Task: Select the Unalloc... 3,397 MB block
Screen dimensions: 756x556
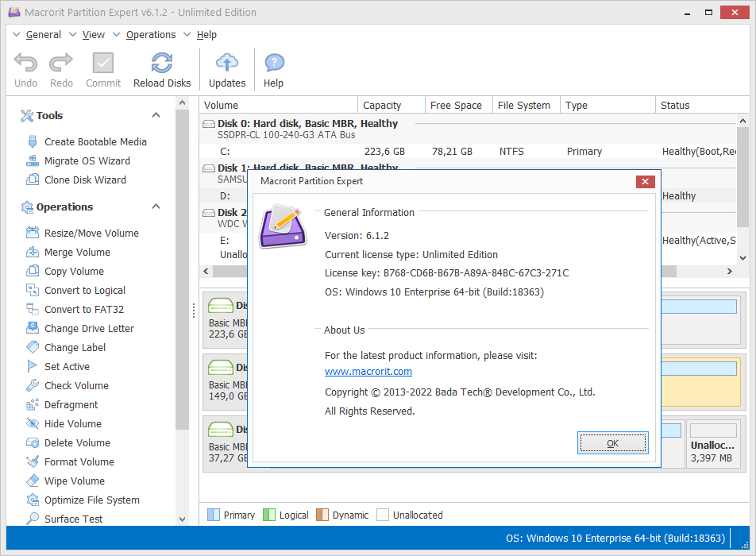Action: 712,444
